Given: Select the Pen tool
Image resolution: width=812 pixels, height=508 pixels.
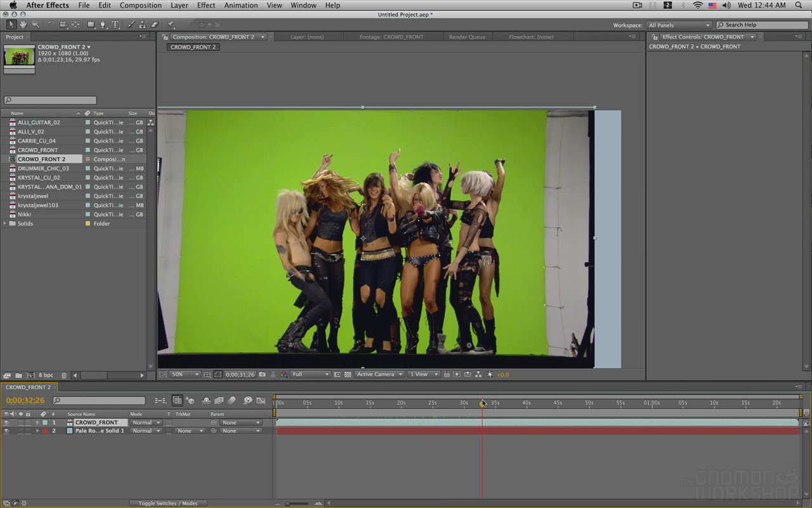Looking at the screenshot, I should pyautogui.click(x=103, y=25).
